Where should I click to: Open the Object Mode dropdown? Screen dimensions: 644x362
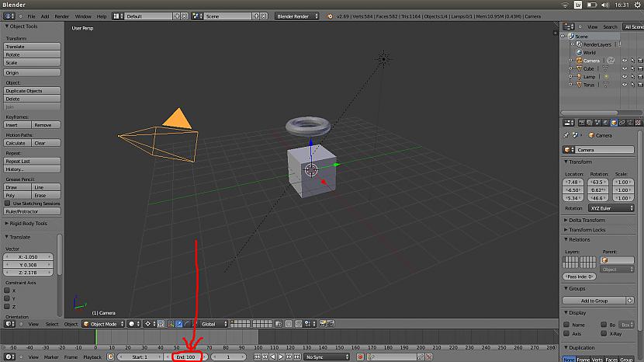pos(103,324)
